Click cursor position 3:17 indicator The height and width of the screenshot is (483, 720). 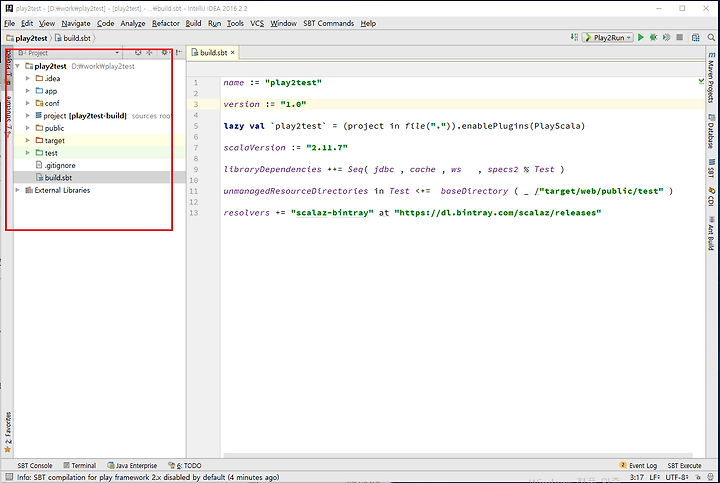click(x=636, y=477)
